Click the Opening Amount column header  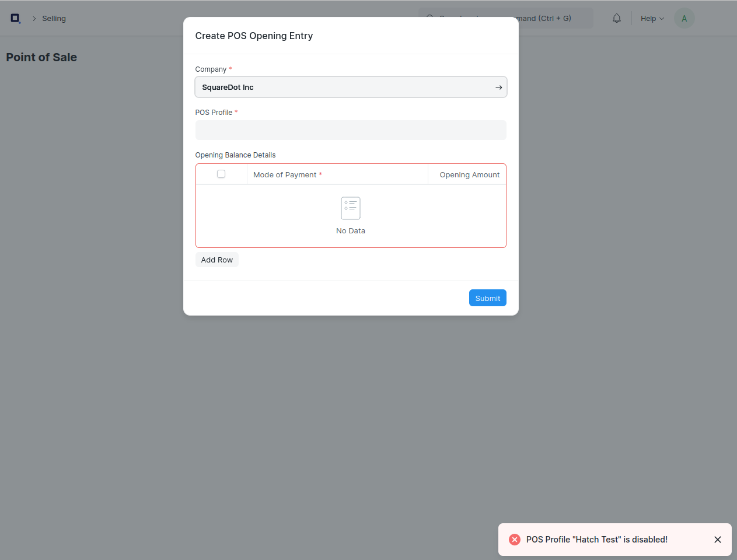469,174
